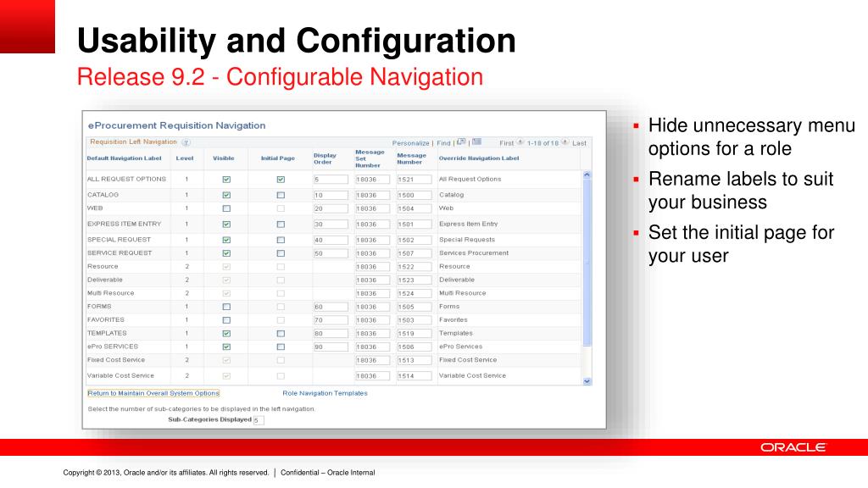The height and width of the screenshot is (488, 868).
Task: Click override label 'Services Procurement'
Action: click(474, 252)
